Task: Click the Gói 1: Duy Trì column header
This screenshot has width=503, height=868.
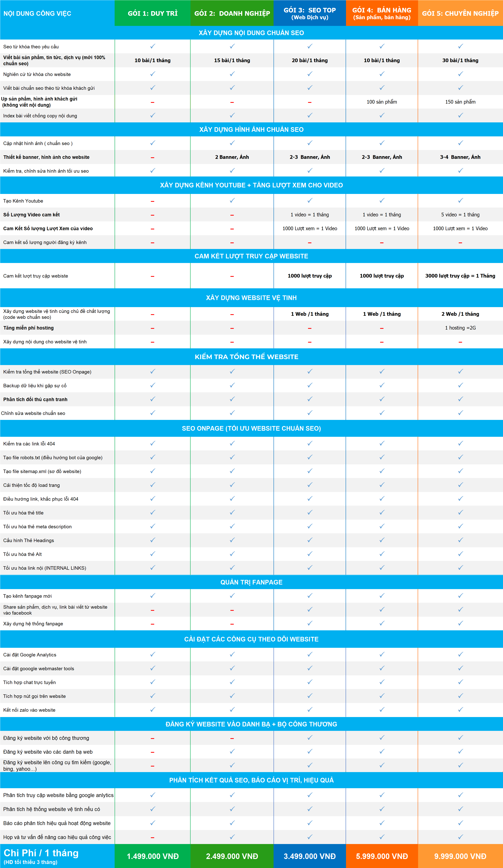Action: [x=153, y=13]
